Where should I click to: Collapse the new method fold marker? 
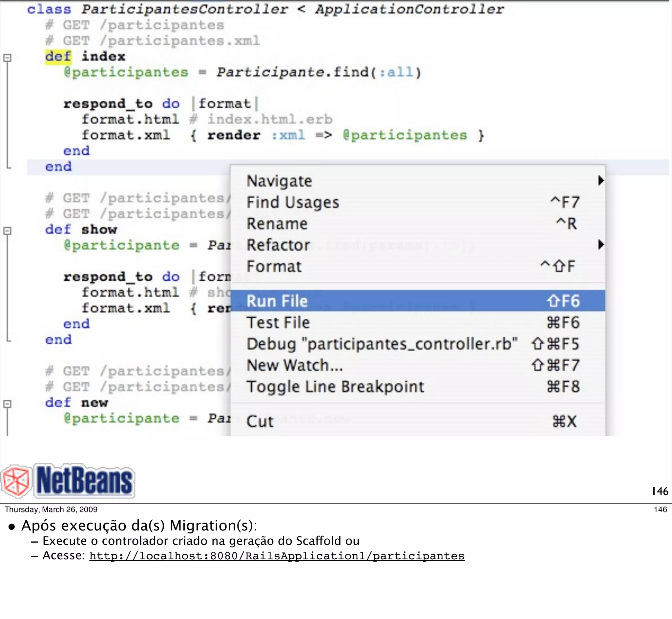coord(7,404)
